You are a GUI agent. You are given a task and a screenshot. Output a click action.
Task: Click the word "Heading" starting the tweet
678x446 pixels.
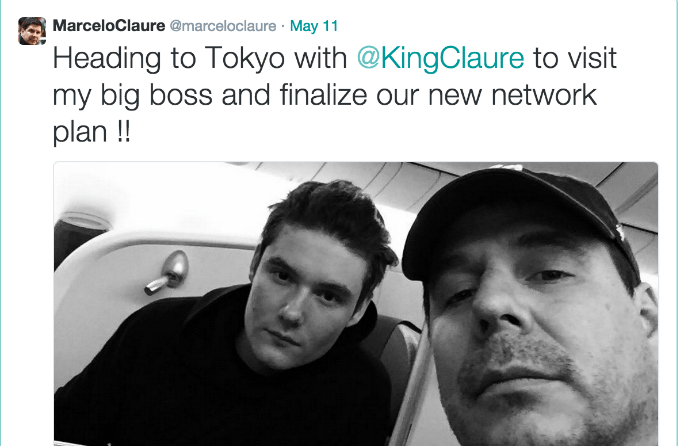[x=107, y=59]
